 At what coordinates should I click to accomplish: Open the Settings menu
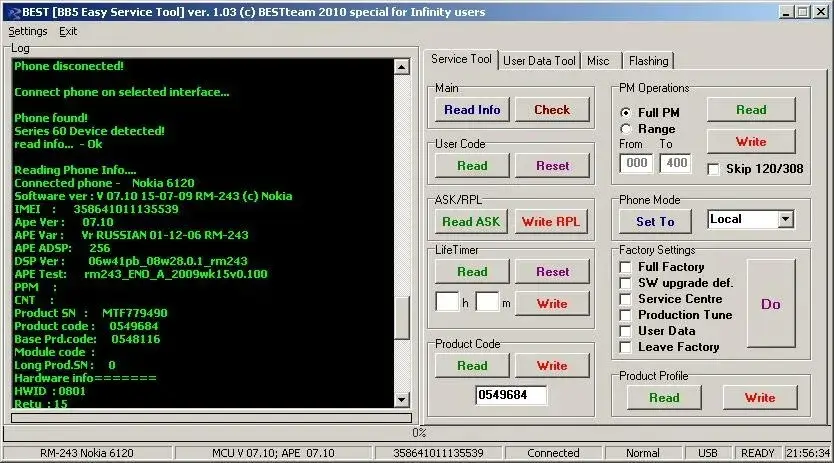(28, 31)
